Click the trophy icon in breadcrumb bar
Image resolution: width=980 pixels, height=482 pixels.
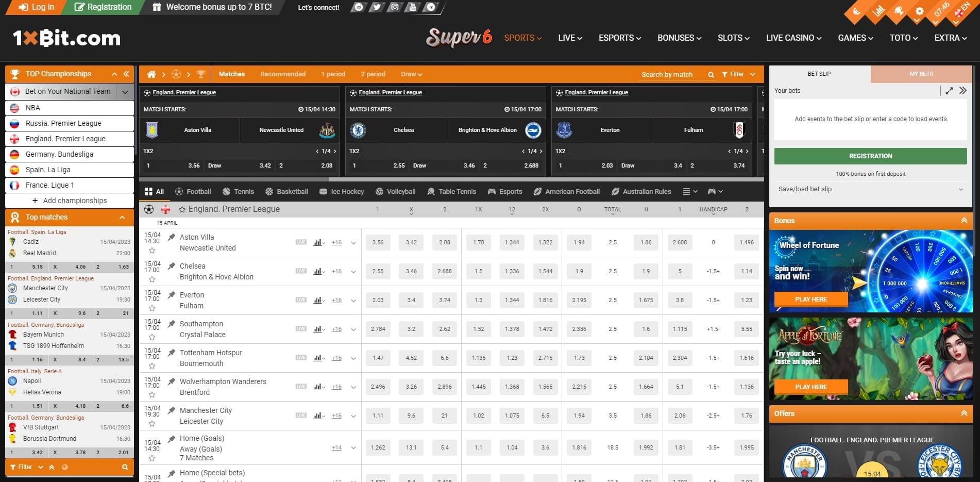[x=201, y=74]
